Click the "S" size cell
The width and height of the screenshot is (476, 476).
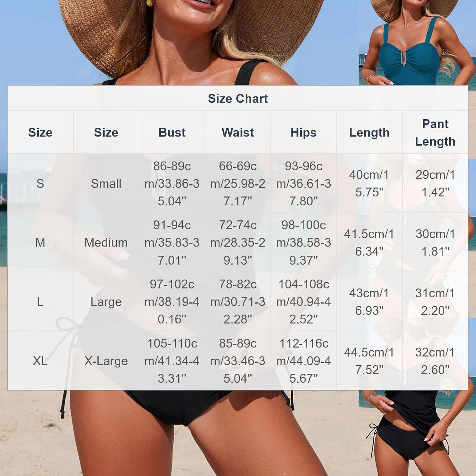40,183
